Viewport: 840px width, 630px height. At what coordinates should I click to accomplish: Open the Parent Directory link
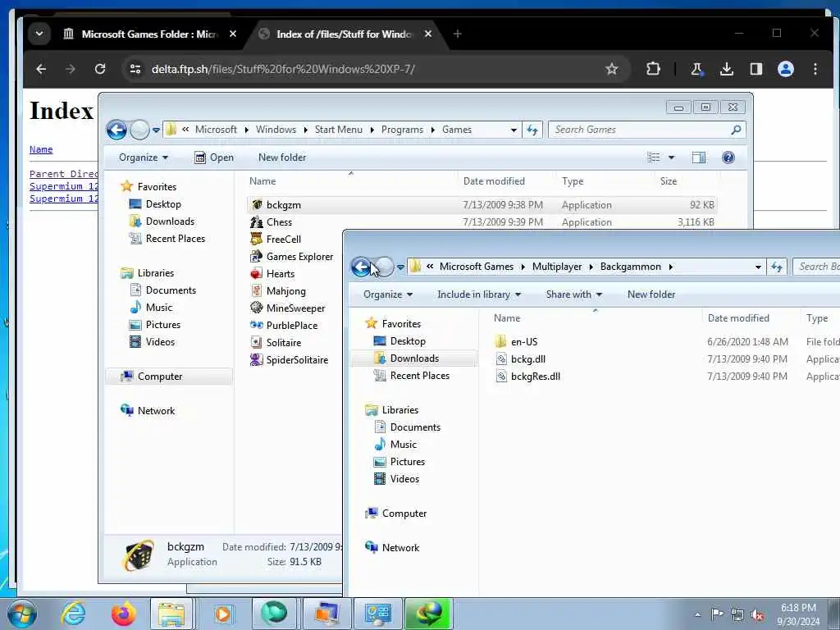pos(63,174)
